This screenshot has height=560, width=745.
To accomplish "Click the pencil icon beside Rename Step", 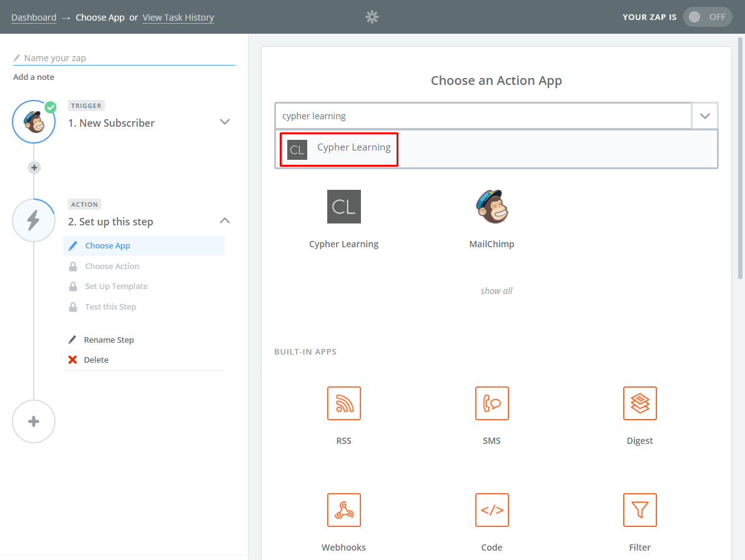I will 72,340.
